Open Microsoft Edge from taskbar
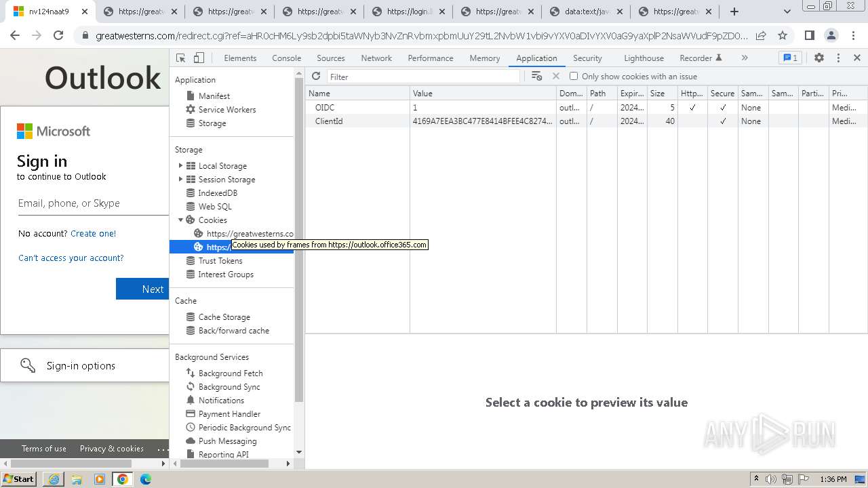Screen dimensions: 868x488 point(146,479)
